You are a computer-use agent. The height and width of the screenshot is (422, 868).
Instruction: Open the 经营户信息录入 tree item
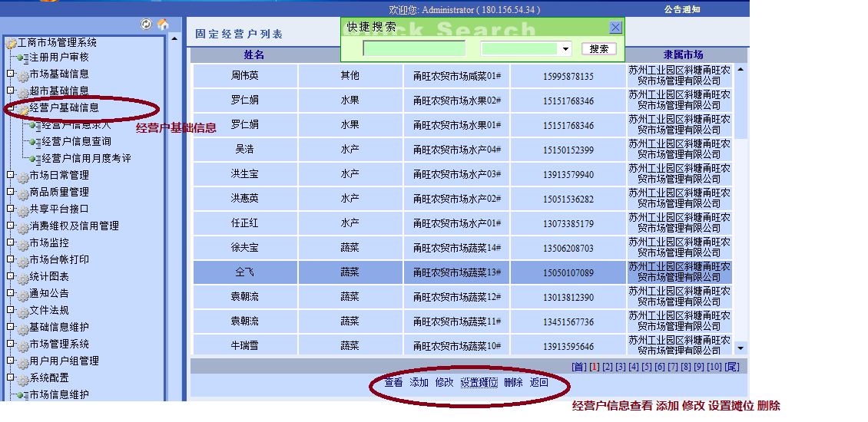point(77,125)
